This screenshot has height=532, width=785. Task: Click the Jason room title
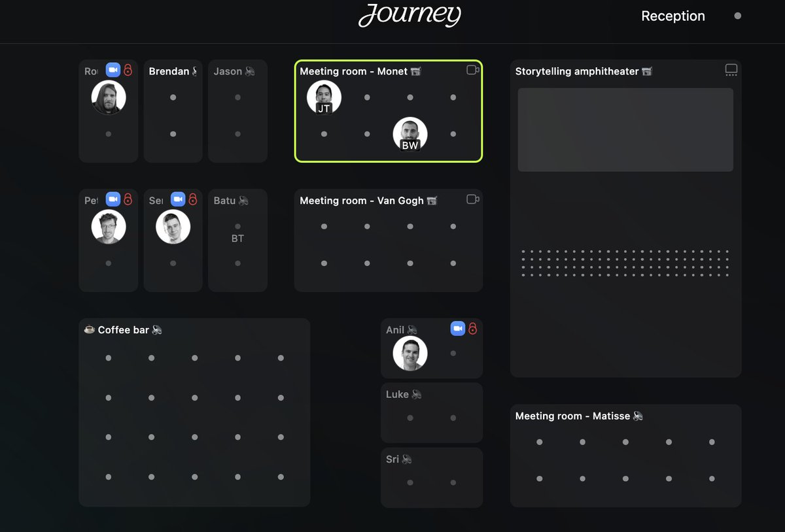point(228,71)
